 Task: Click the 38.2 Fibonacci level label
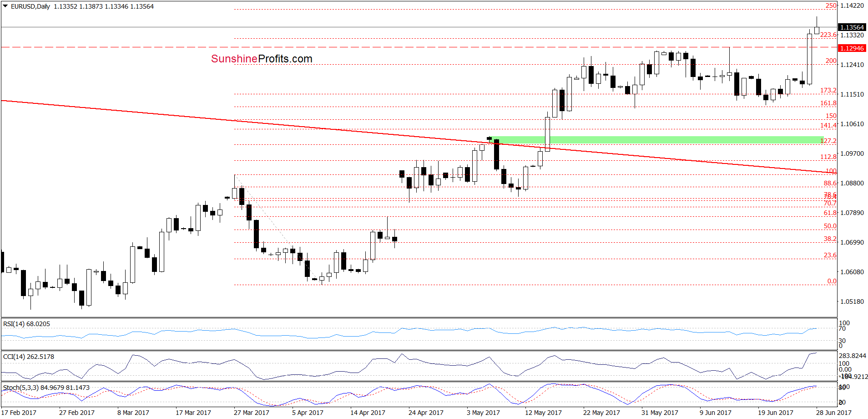click(x=830, y=239)
